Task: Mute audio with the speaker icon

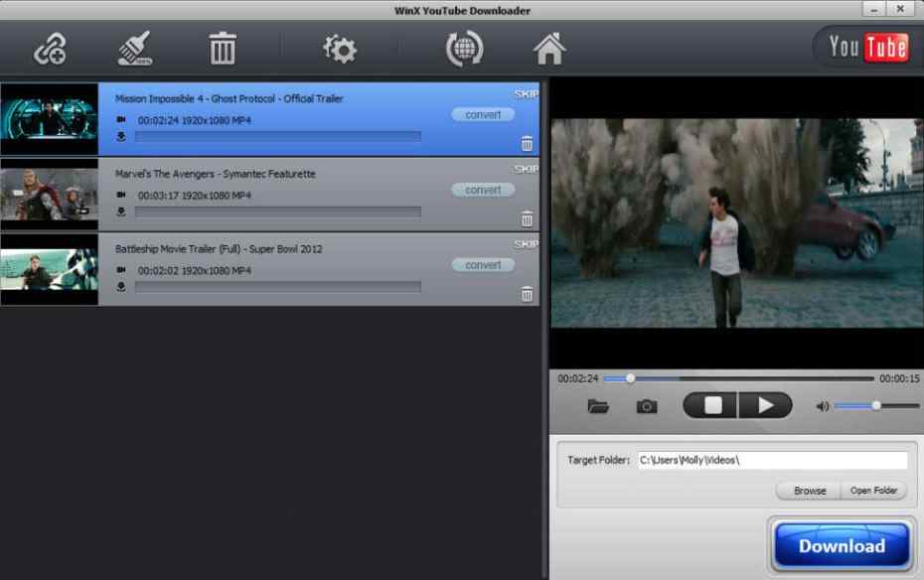Action: coord(822,406)
